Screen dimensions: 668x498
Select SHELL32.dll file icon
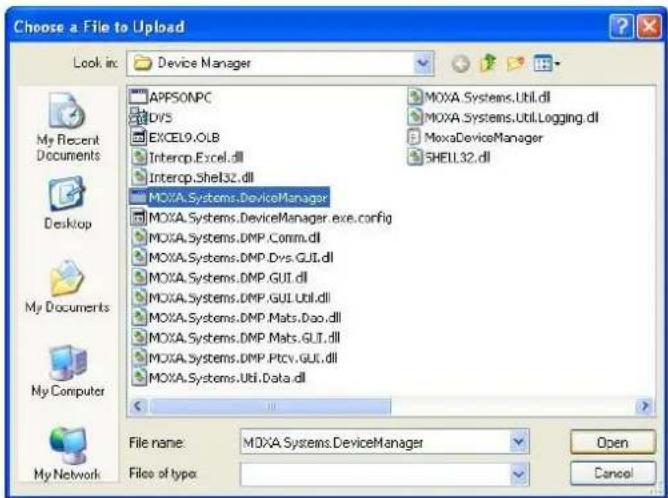[x=415, y=157]
